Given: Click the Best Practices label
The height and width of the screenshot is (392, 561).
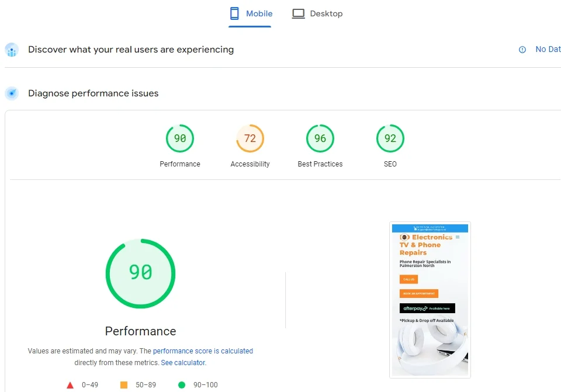Looking at the screenshot, I should [x=320, y=164].
